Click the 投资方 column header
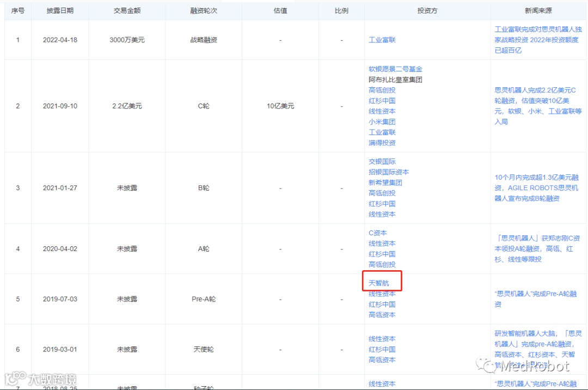Image resolution: width=588 pixels, height=390 pixels. [x=427, y=11]
